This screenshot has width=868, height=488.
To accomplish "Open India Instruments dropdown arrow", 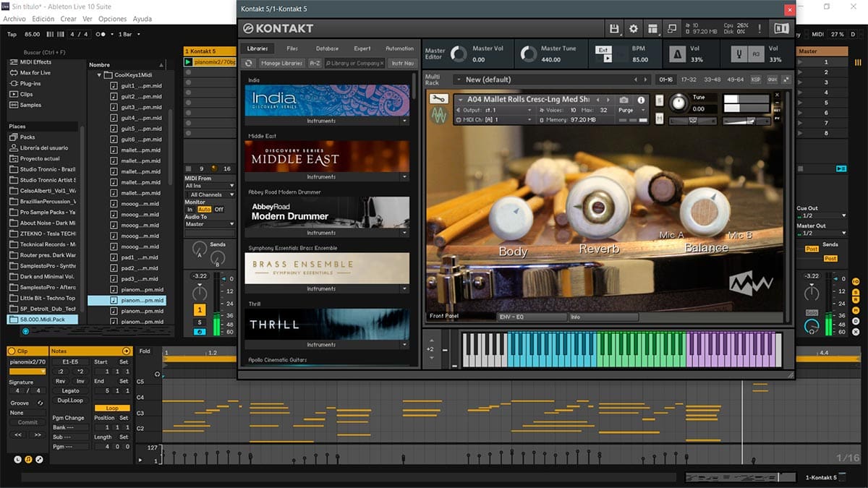I will (x=405, y=121).
